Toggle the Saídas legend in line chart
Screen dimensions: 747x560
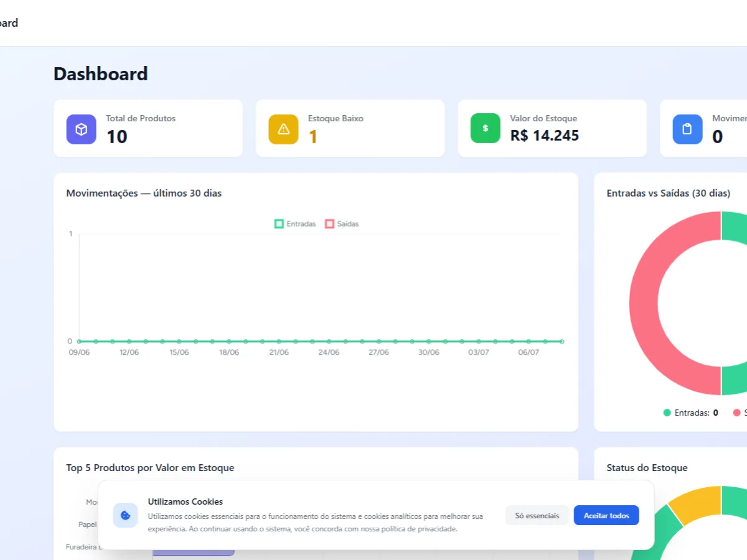pos(342,224)
